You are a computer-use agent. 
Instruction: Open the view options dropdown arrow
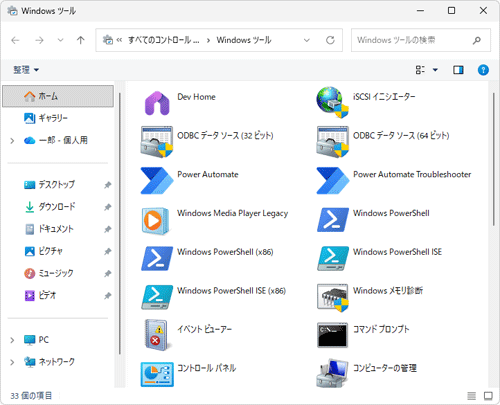tap(435, 70)
